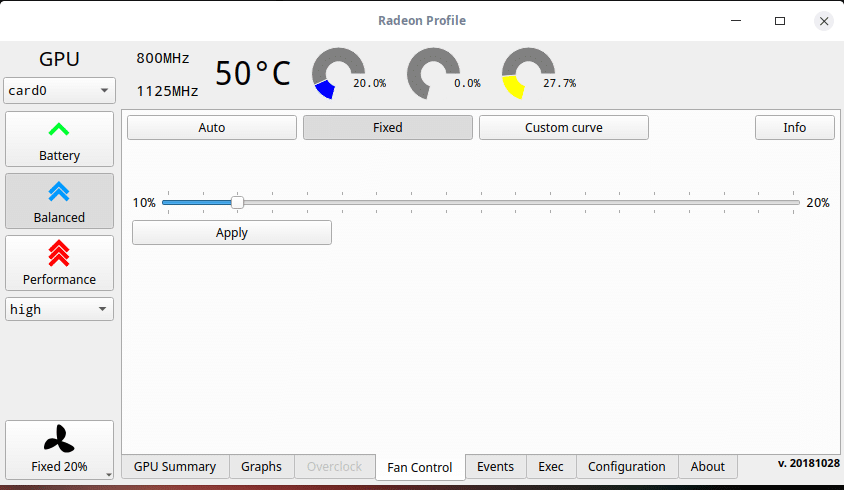Switch fan mode to Custom curve
844x490 pixels.
coord(564,128)
